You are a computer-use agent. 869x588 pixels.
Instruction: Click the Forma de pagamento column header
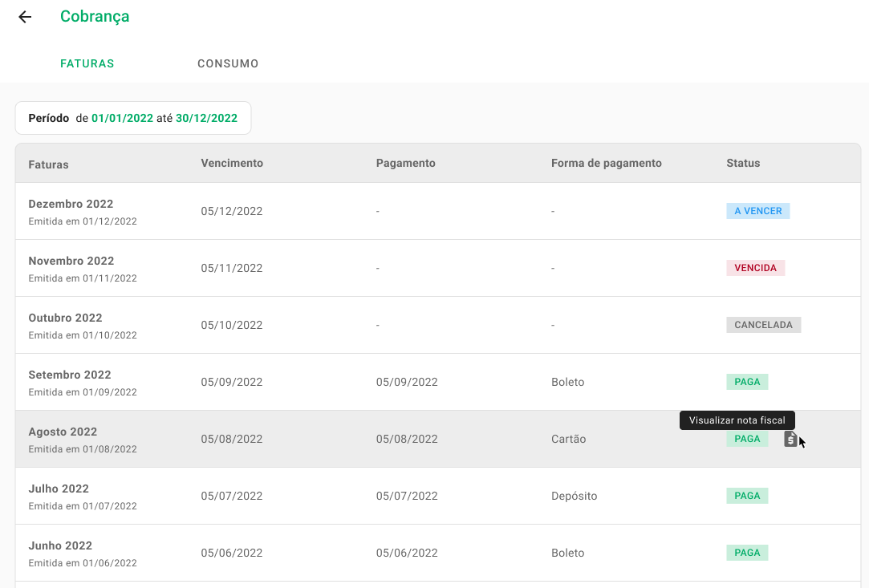pos(607,163)
